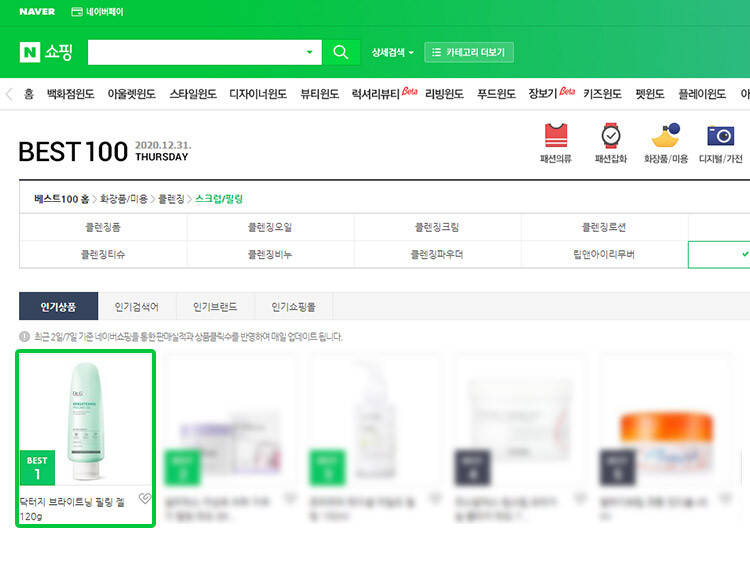Viewport: 750px width, 568px height.
Task: Open the 상세검색 dropdown
Action: pyautogui.click(x=392, y=52)
